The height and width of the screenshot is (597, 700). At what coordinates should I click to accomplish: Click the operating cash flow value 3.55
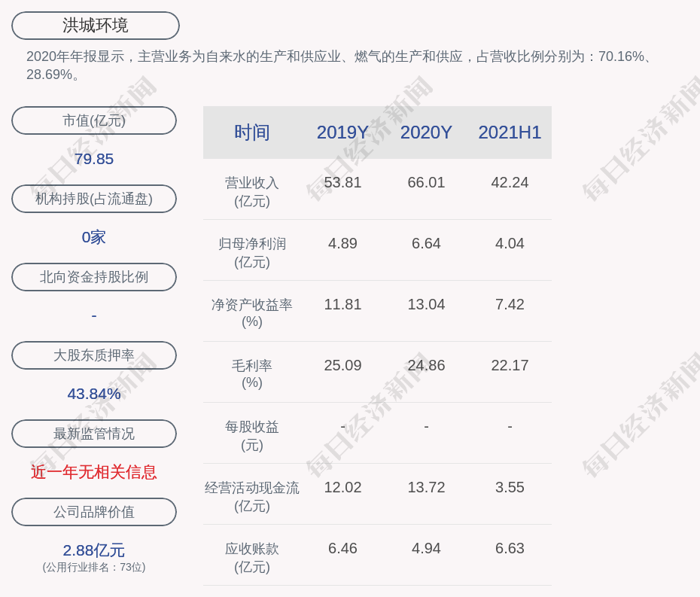(x=510, y=487)
